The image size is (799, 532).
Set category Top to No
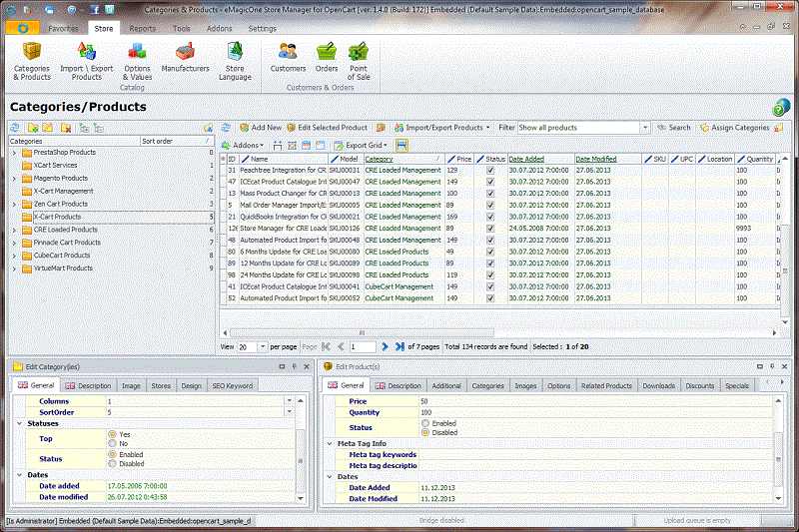[112, 443]
